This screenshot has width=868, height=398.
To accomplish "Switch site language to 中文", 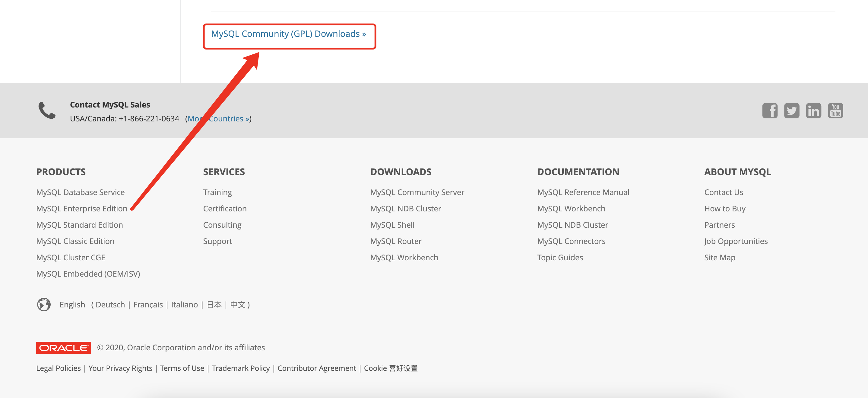I will [238, 305].
